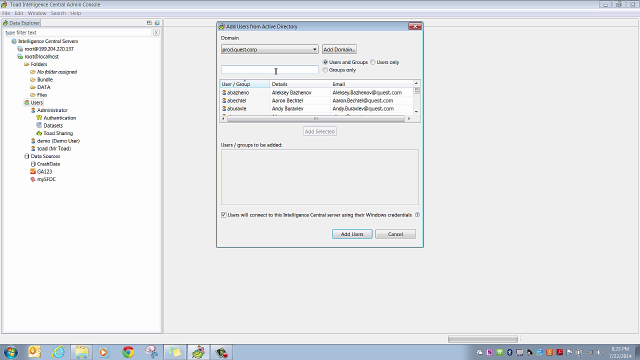The height and width of the screenshot is (360, 640).
Task: Click the Data Sources database icon
Action: [27, 156]
